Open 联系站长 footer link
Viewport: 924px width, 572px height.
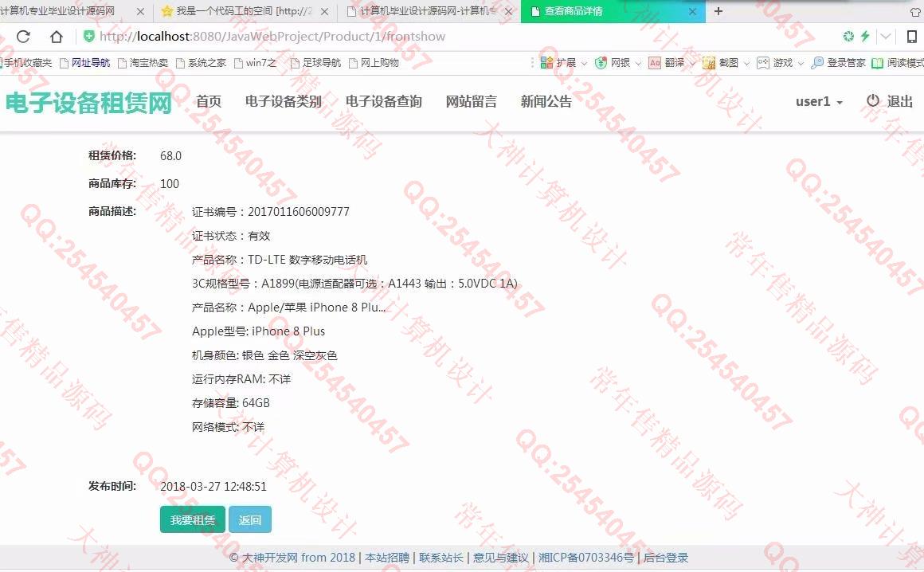(x=441, y=558)
